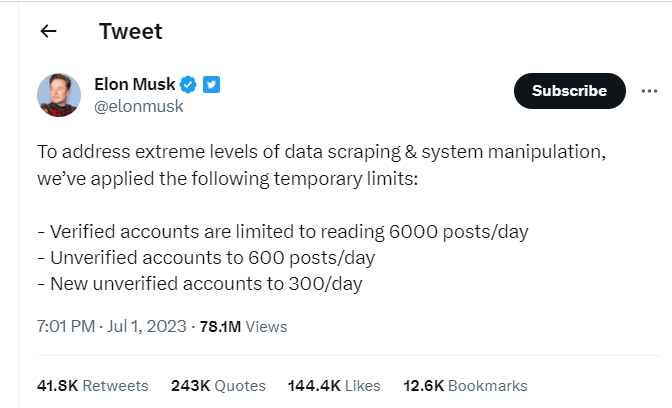Image resolution: width=672 pixels, height=408 pixels.
Task: Show the 41.8K Retweets list
Action: coord(93,386)
